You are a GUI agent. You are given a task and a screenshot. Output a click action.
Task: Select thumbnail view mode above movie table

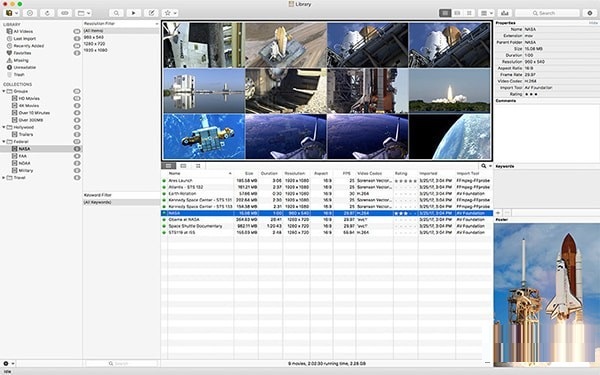[x=198, y=166]
